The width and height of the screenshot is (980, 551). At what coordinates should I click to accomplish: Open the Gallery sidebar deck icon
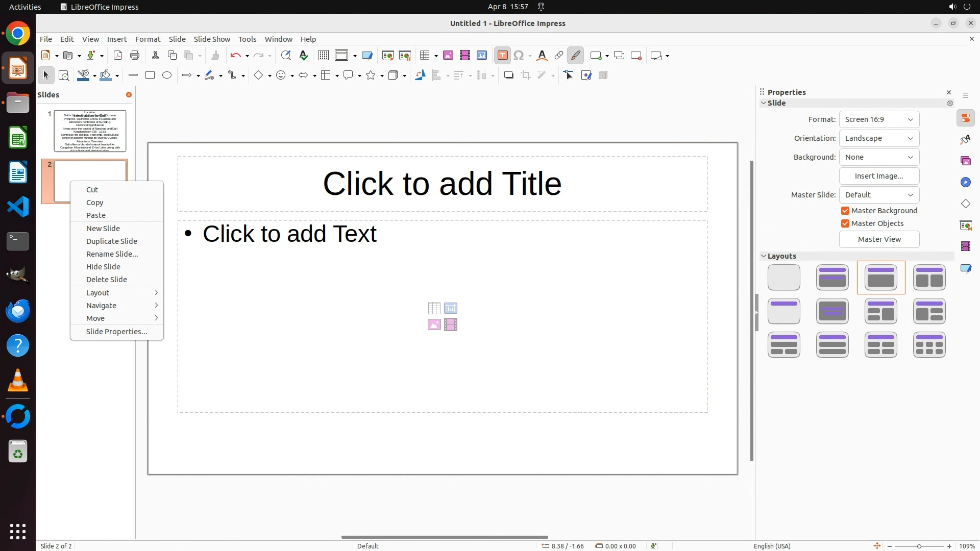click(x=966, y=161)
